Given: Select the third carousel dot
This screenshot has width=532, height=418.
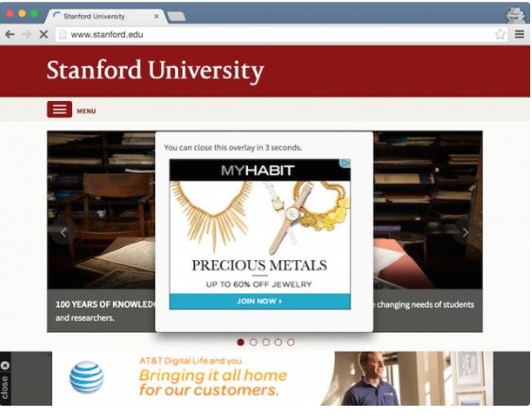Looking at the screenshot, I should point(266,342).
